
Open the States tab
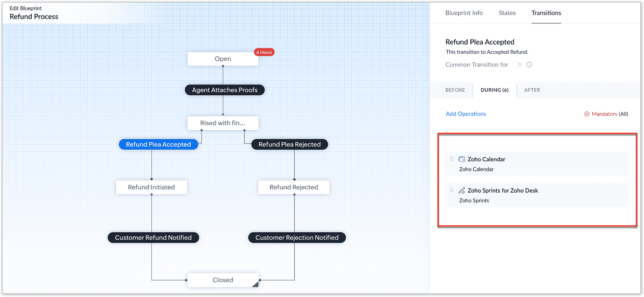click(x=507, y=13)
